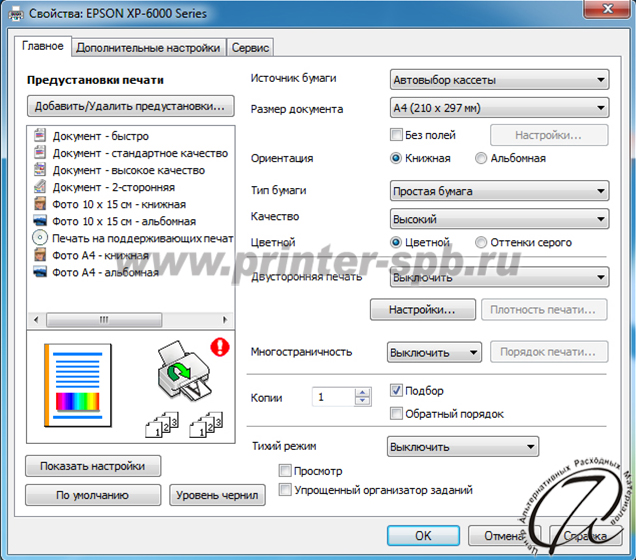Open 'Уровень чернил' ink levels
This screenshot has height=560, width=636.
click(217, 495)
